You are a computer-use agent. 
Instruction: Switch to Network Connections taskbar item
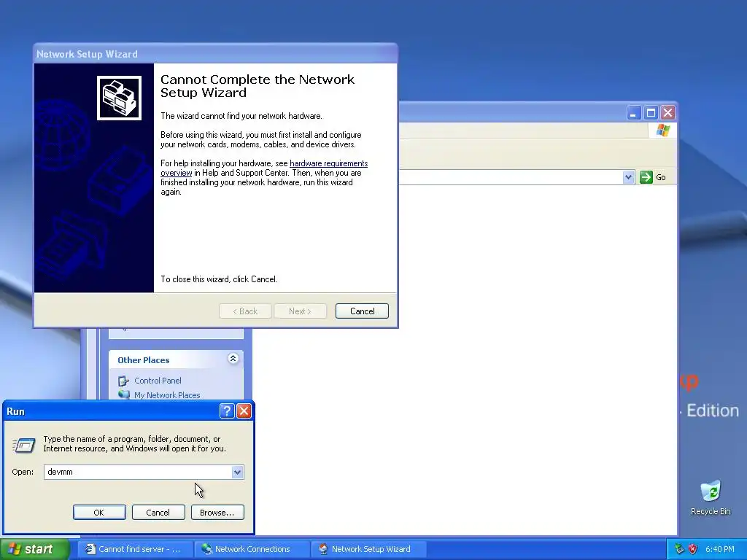tap(252, 549)
